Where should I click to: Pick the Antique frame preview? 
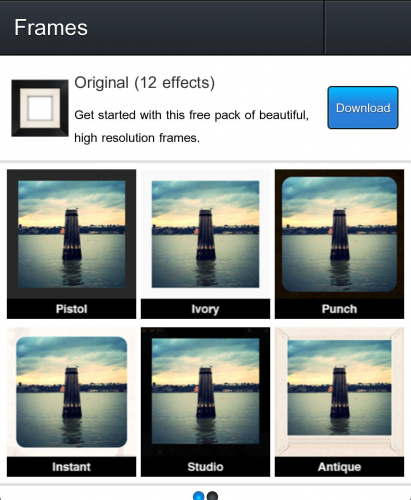[339, 392]
